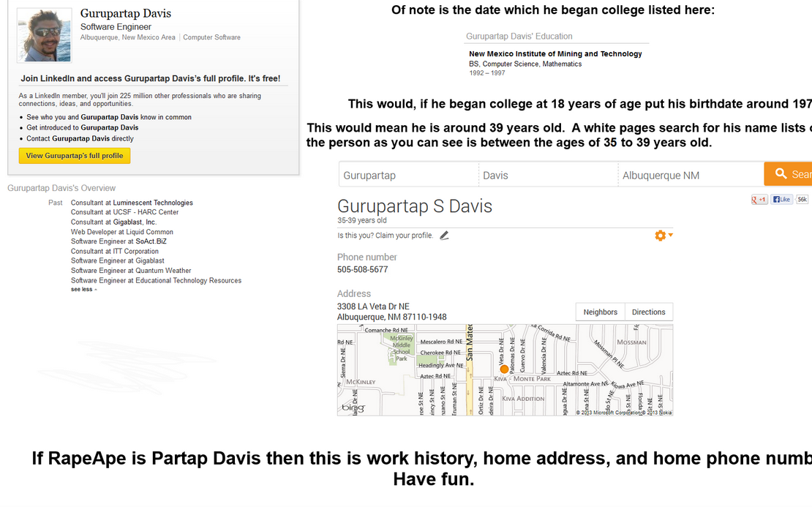Click 'New Mexico Institute of Mining and Technology'
The image size is (812, 507).
pyautogui.click(x=555, y=54)
